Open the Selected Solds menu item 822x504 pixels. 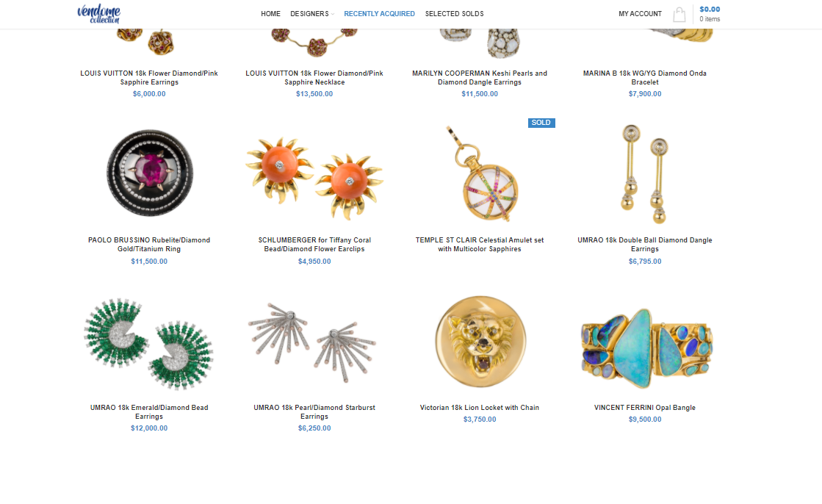click(x=454, y=14)
